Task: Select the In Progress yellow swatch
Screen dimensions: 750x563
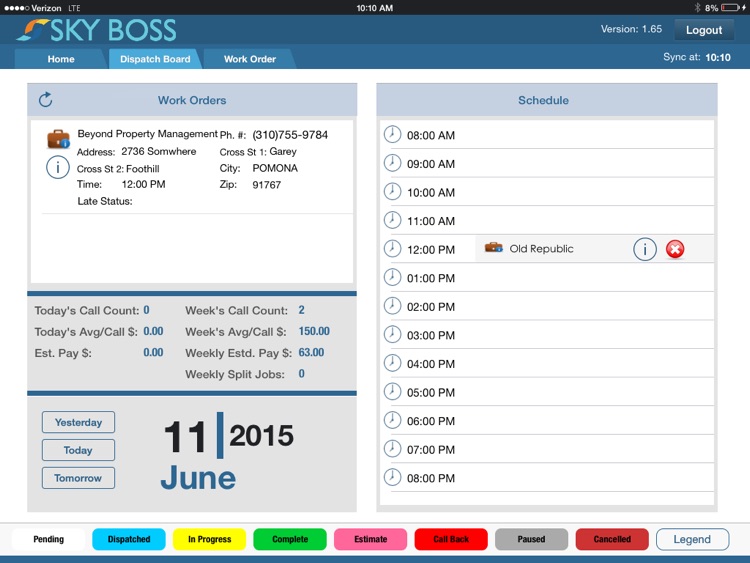Action: point(210,539)
